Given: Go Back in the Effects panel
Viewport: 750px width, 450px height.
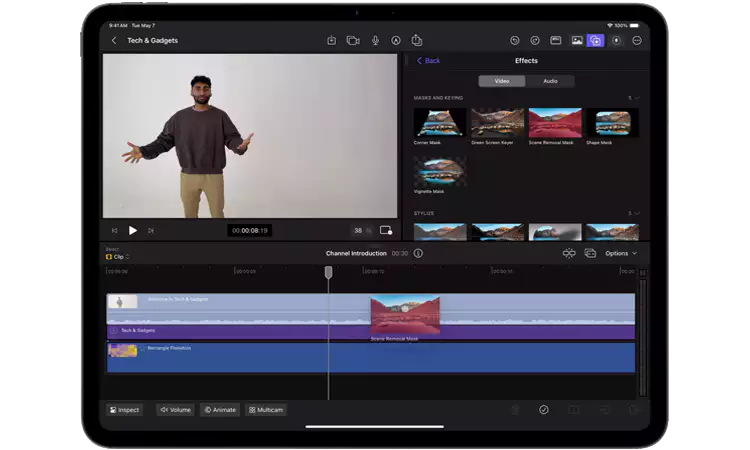Looking at the screenshot, I should tap(428, 61).
